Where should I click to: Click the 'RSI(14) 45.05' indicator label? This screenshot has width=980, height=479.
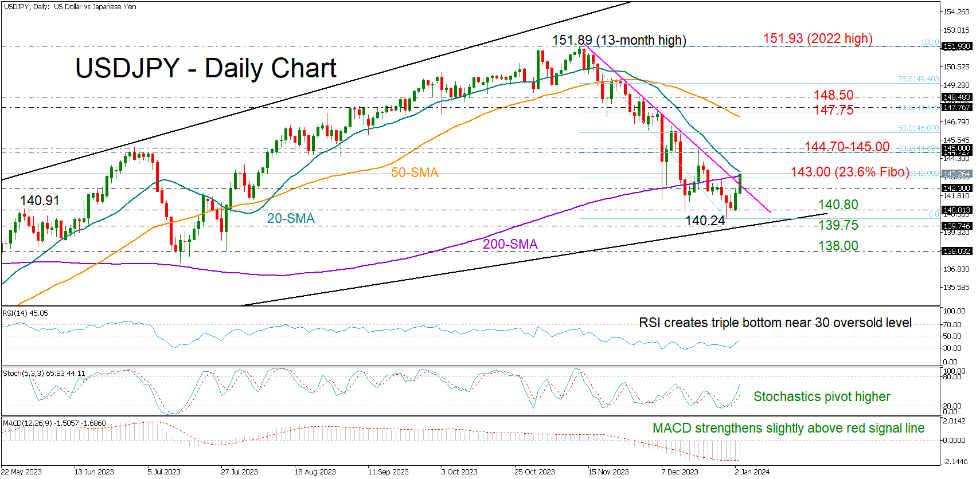(26, 313)
